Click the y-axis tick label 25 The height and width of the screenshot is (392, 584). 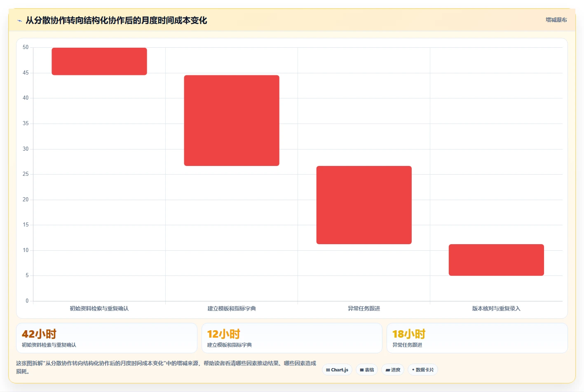(x=26, y=174)
